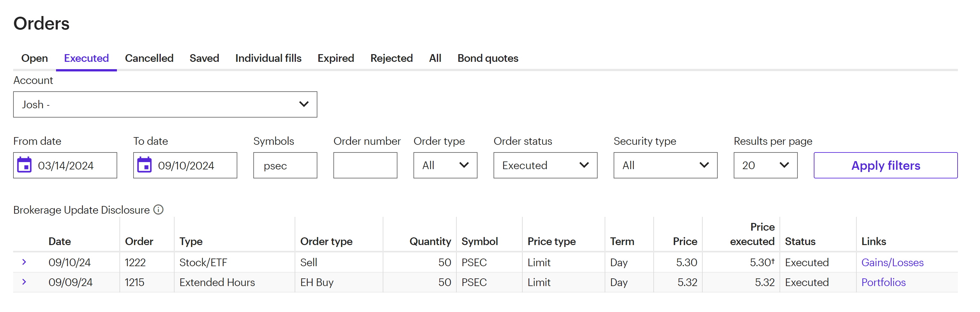Switch to the Open orders tab
This screenshot has width=980, height=312.
pos(35,58)
